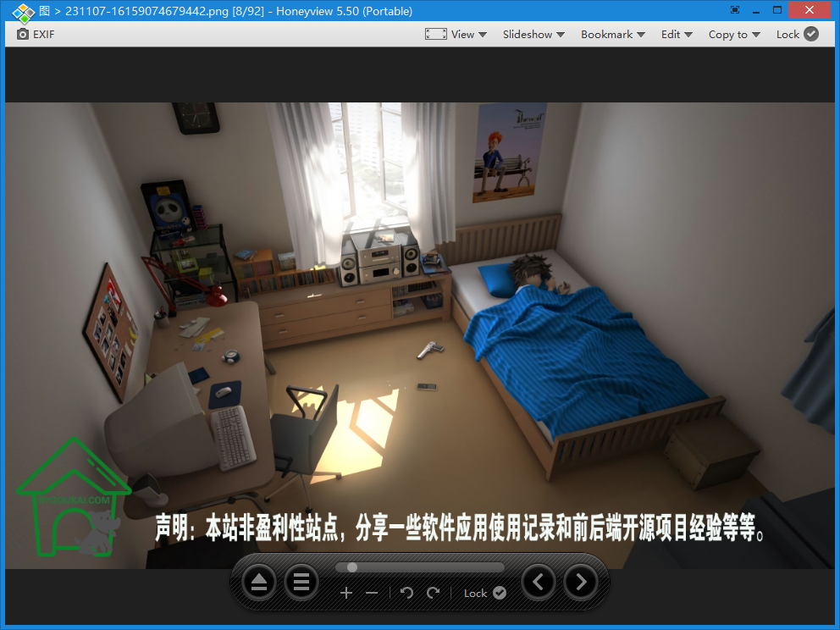Click the folder name in title path
Image resolution: width=840 pixels, height=630 pixels.
tap(45, 11)
